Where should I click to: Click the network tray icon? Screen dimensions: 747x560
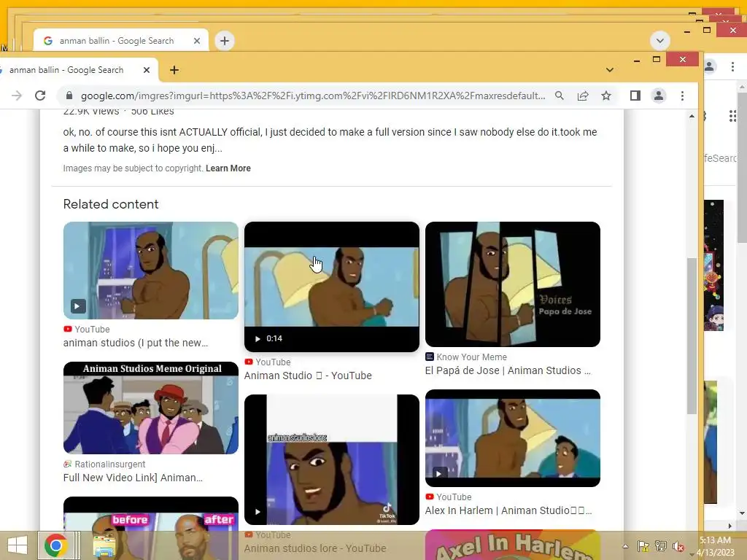click(x=661, y=546)
